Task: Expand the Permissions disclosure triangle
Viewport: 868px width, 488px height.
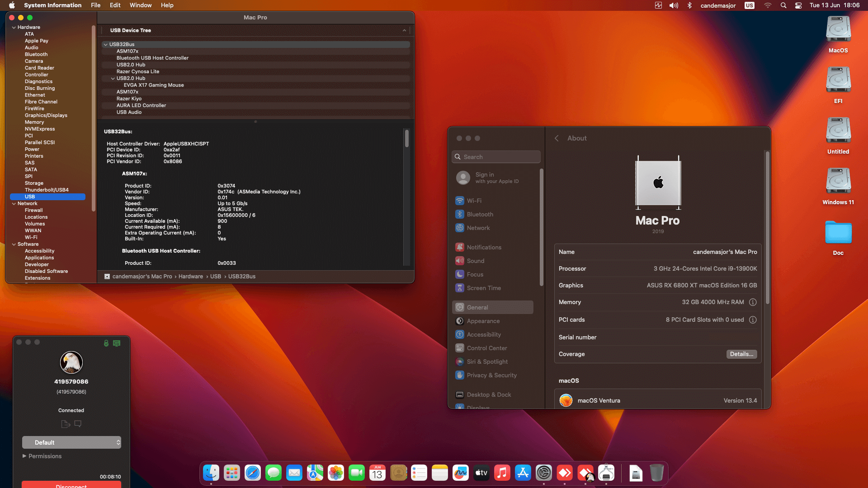Action: 24,456
